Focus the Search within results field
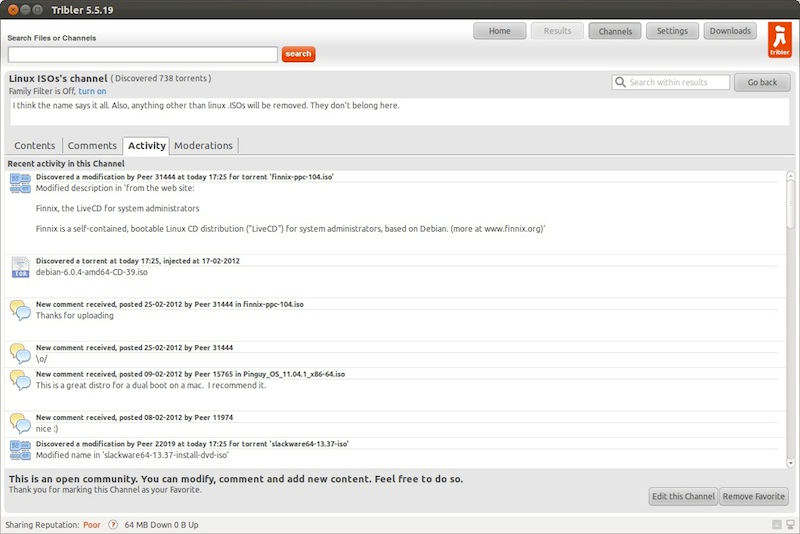 [x=670, y=82]
